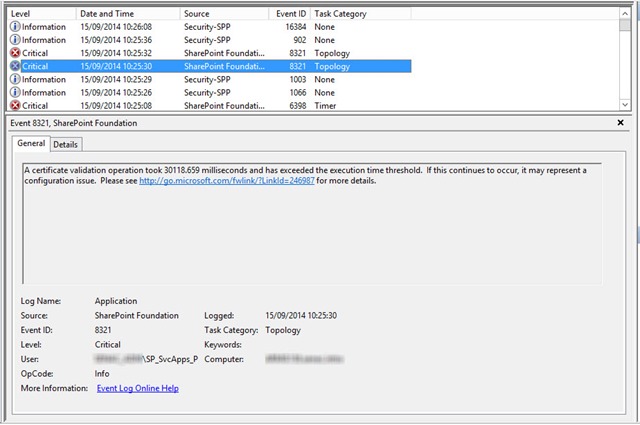Select the event with ID 902
The image size is (640, 425).
click(210, 40)
